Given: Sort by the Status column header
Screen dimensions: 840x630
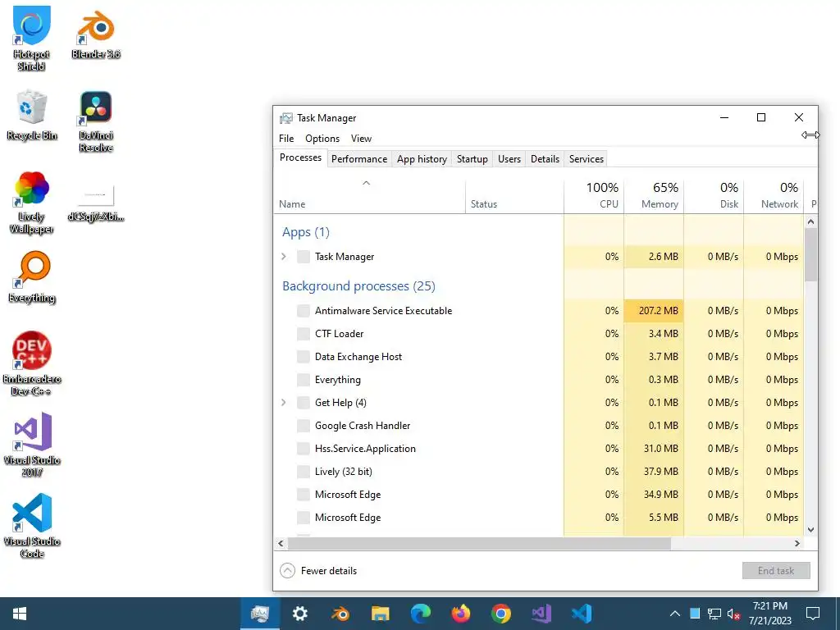Looking at the screenshot, I should pyautogui.click(x=514, y=197).
